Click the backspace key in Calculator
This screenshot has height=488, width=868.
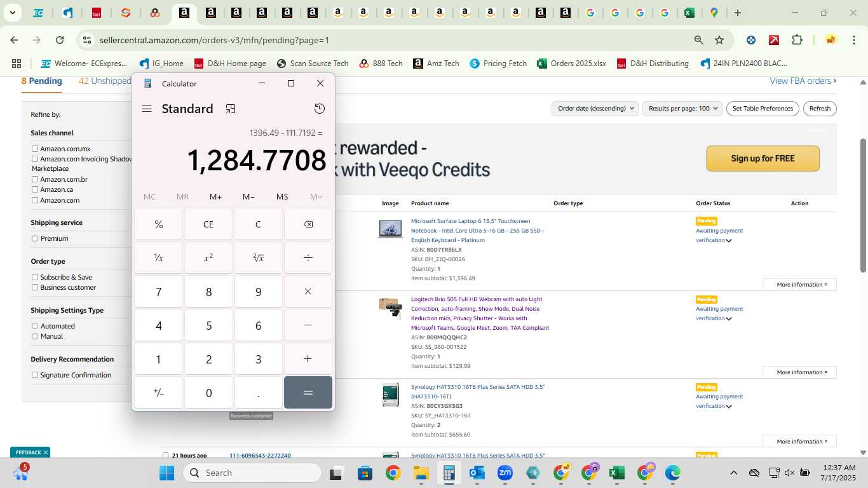(308, 224)
